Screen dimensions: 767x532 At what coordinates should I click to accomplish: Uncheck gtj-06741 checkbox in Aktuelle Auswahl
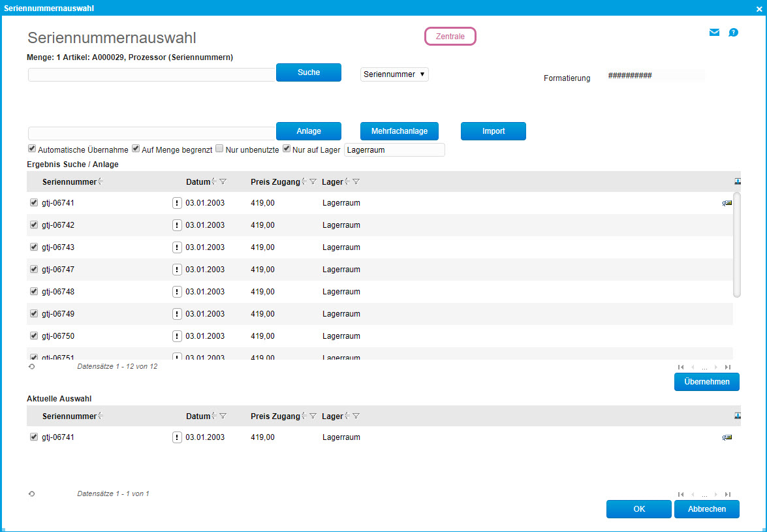click(34, 437)
